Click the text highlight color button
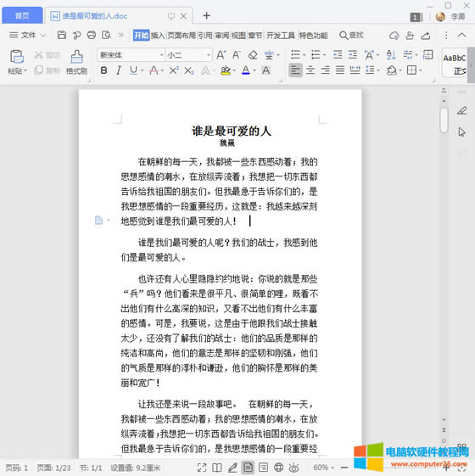Image resolution: width=475 pixels, height=476 pixels. click(x=226, y=70)
